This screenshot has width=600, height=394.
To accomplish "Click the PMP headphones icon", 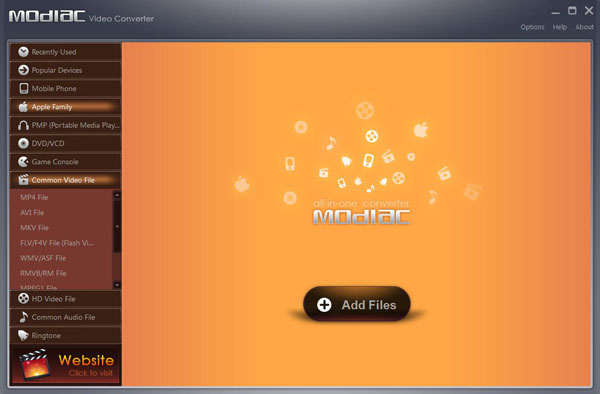I will (23, 125).
